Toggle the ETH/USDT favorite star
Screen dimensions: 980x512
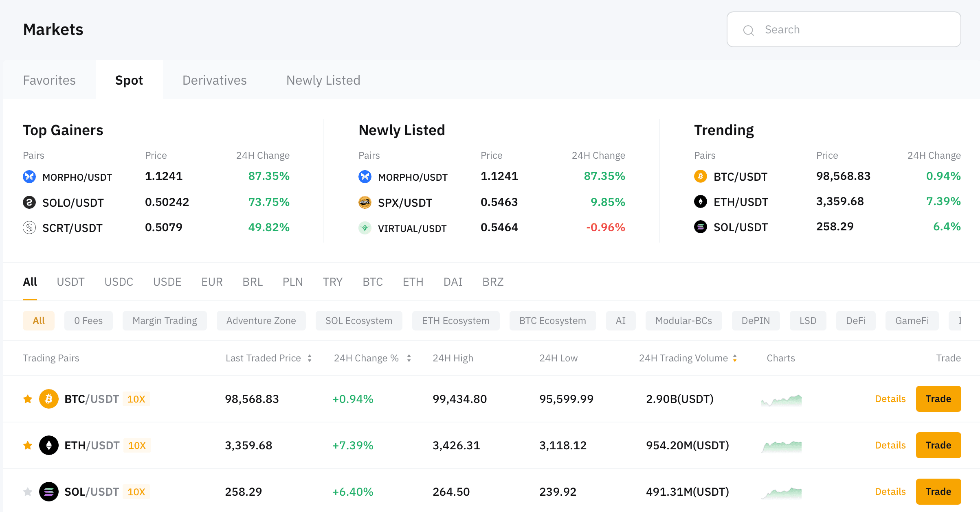coord(28,445)
